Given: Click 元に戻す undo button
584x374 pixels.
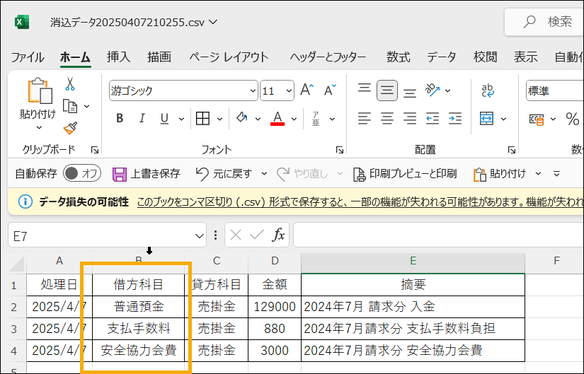Looking at the screenshot, I should (x=223, y=174).
